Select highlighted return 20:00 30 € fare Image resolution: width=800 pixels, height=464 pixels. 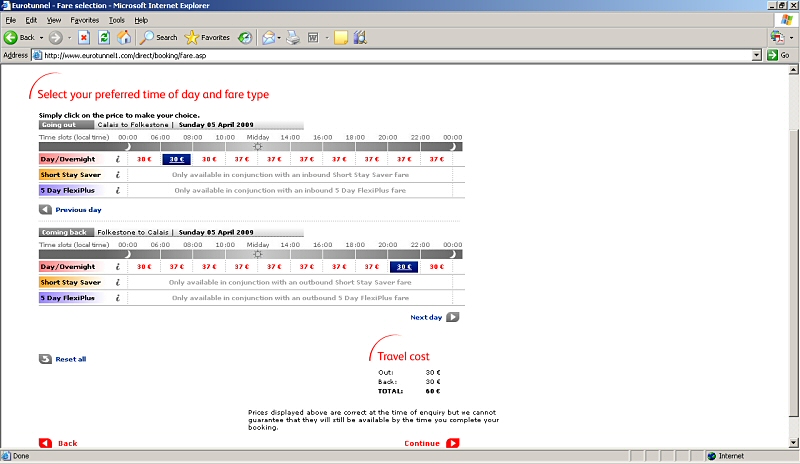(x=404, y=266)
